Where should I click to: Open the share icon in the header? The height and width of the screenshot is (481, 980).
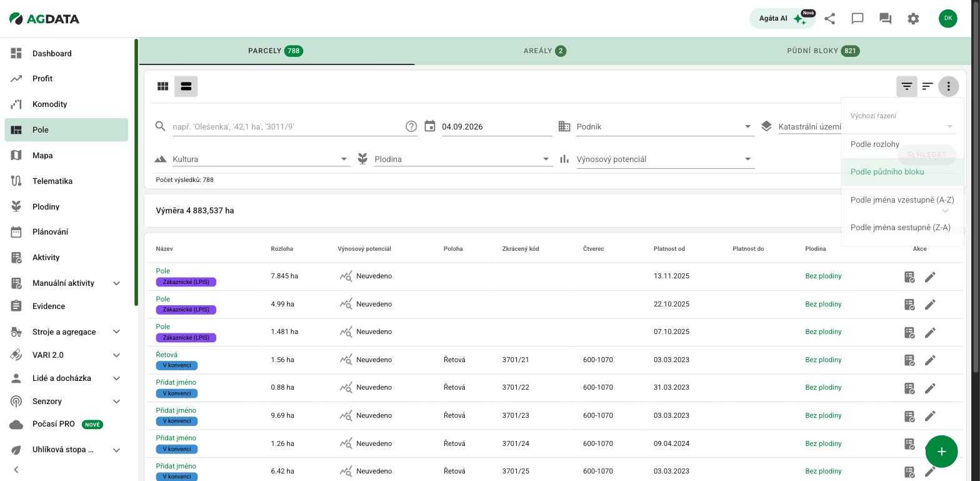[829, 19]
